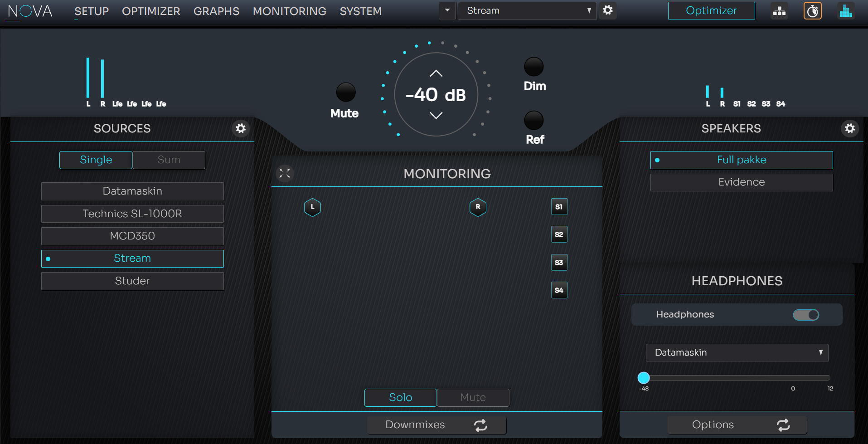Select the S3 subwoofer icon
The width and height of the screenshot is (868, 444).
point(559,263)
